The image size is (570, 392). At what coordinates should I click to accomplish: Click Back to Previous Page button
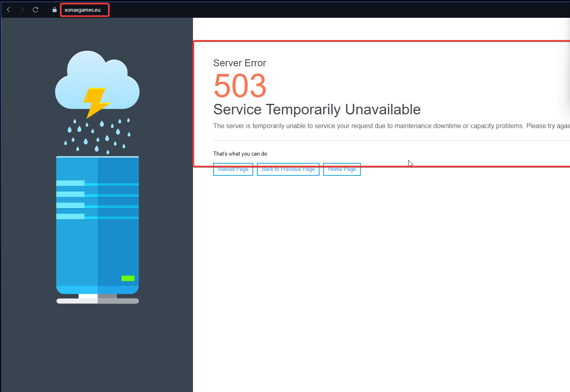tap(288, 170)
